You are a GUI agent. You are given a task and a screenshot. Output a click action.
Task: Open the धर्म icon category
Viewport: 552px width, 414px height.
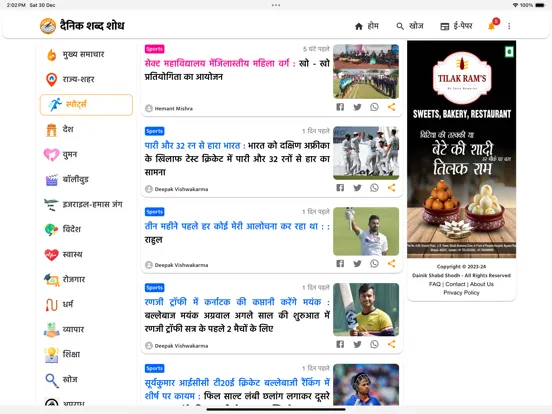[51, 305]
